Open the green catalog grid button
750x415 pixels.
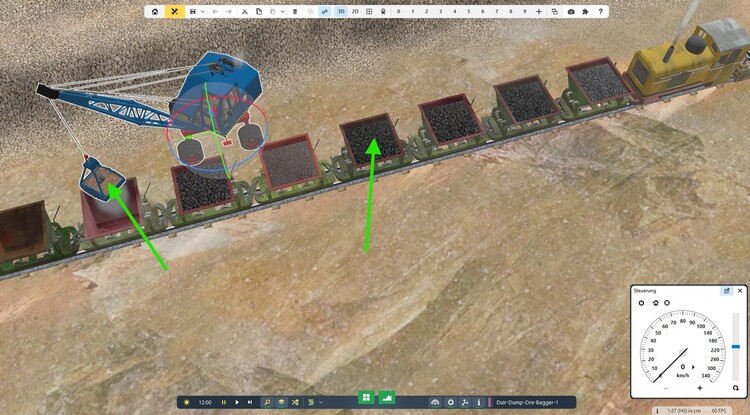(x=366, y=397)
